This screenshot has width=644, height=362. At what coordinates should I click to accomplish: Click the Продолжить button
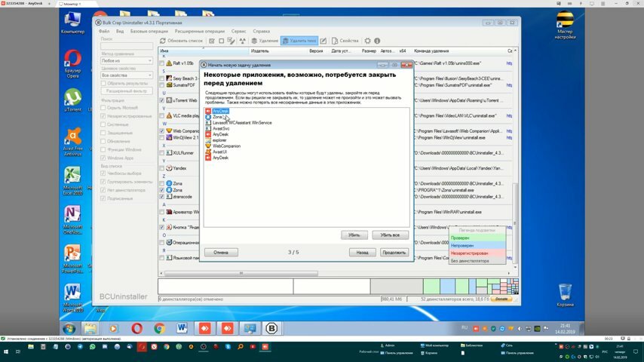394,253
